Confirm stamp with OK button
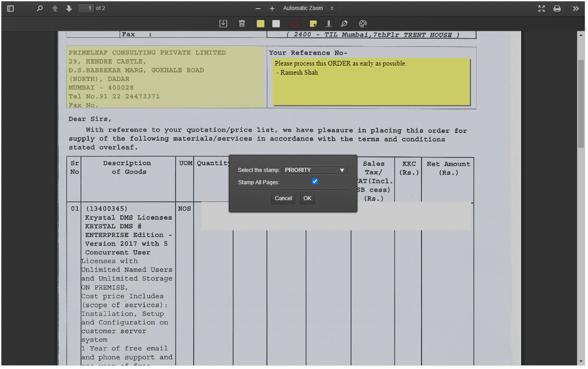 tap(307, 198)
